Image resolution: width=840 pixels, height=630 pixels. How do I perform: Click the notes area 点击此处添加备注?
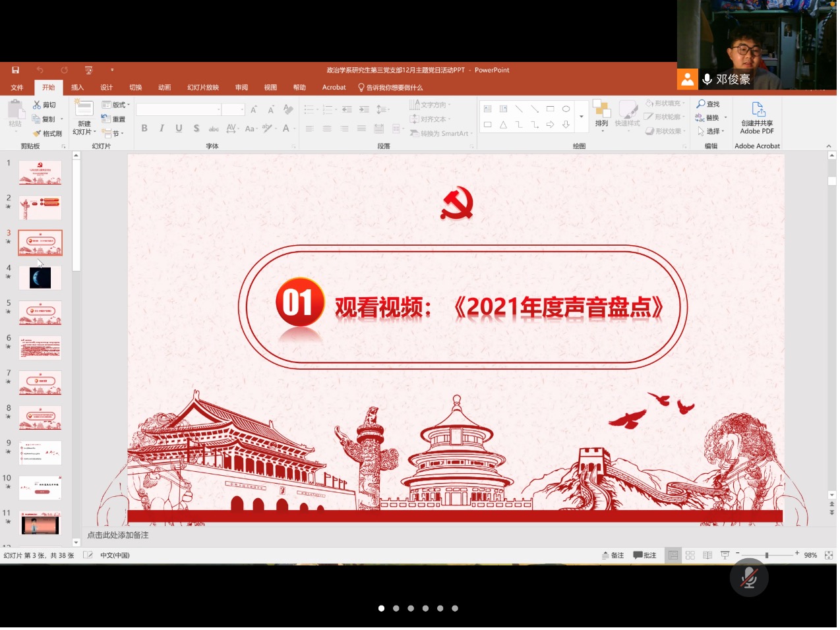(118, 535)
